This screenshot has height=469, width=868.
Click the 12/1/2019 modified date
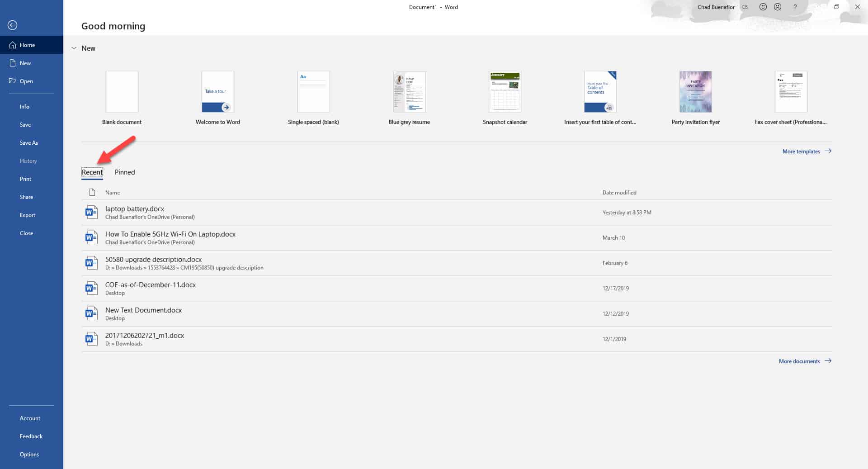[614, 339]
